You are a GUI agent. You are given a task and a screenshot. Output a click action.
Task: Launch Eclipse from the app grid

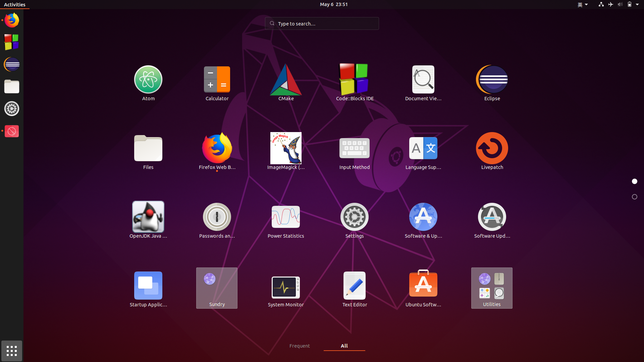click(x=492, y=83)
